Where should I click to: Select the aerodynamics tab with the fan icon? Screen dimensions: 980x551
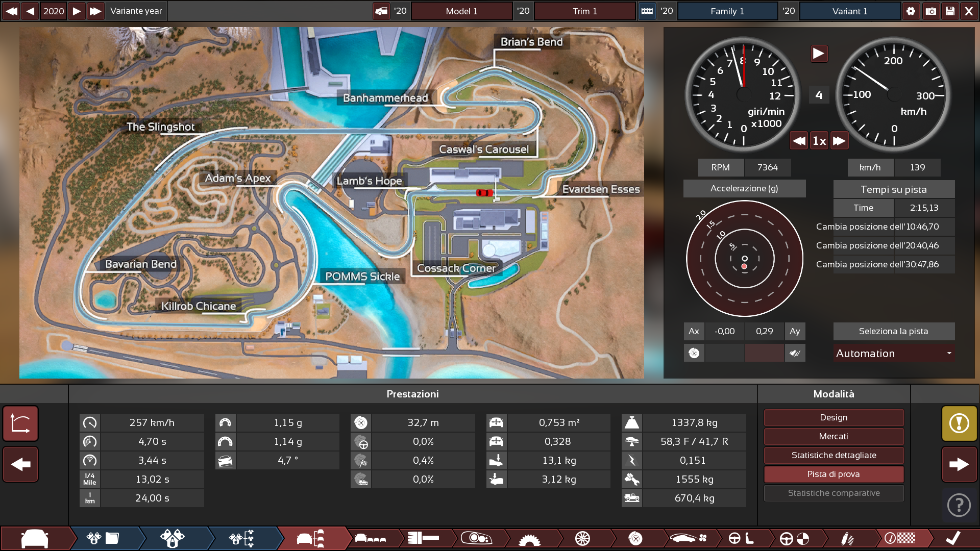coord(687,538)
